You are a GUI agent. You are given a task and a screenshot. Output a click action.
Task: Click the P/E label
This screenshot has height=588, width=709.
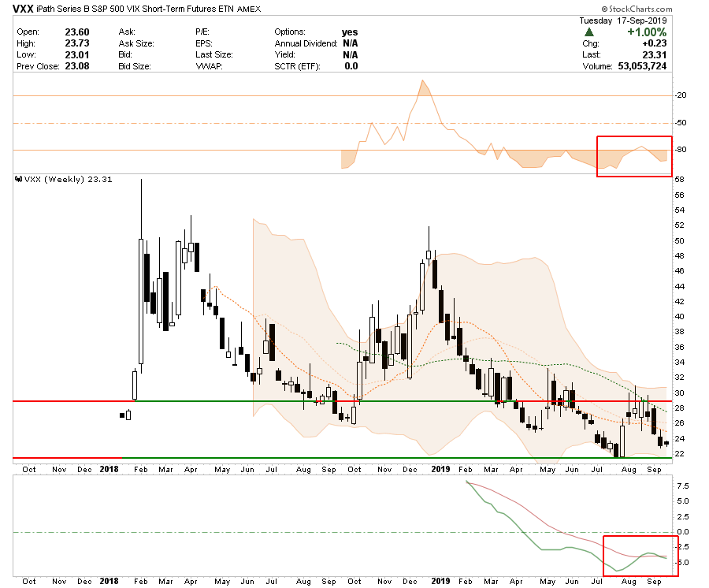point(202,32)
